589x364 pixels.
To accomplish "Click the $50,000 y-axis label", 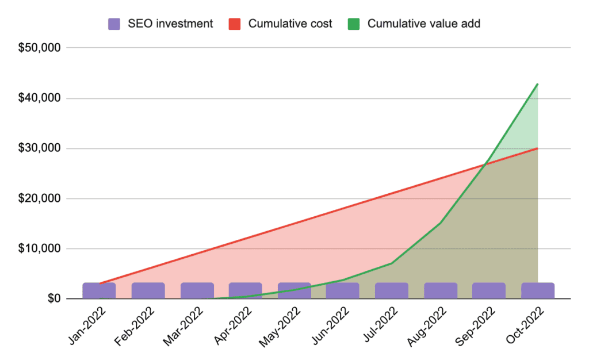I will [x=40, y=47].
